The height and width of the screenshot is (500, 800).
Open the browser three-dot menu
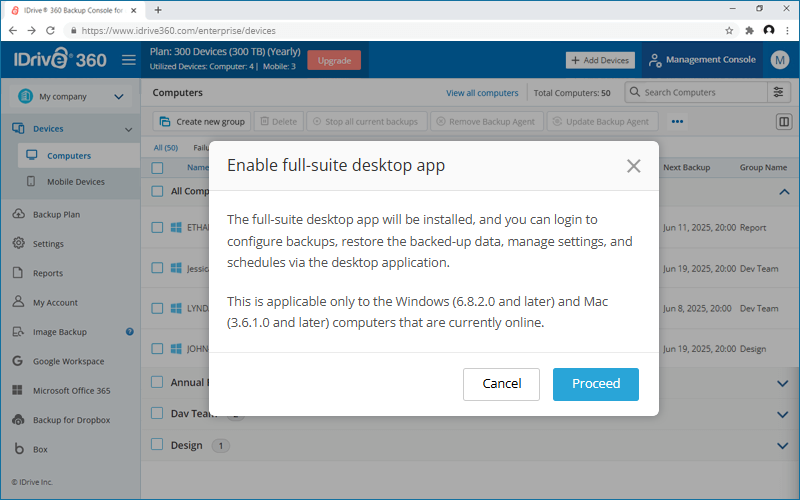point(788,31)
